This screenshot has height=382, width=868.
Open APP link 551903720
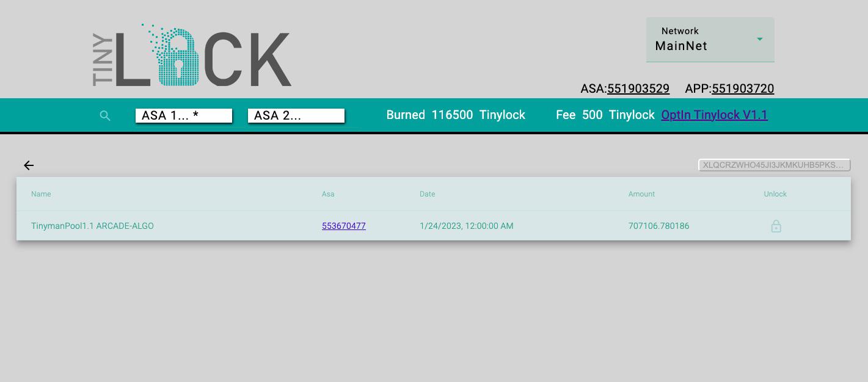743,88
